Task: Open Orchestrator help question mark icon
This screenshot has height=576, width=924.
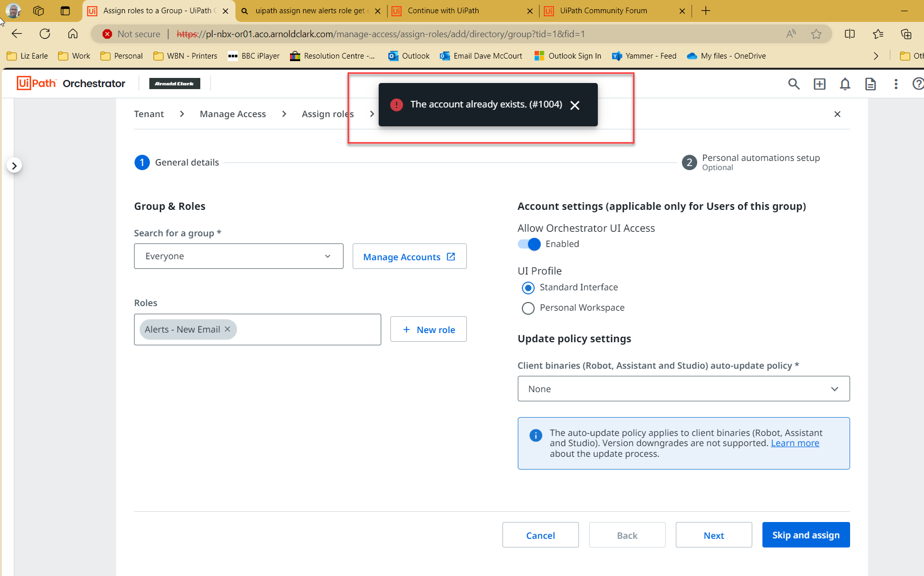Action: (917, 84)
